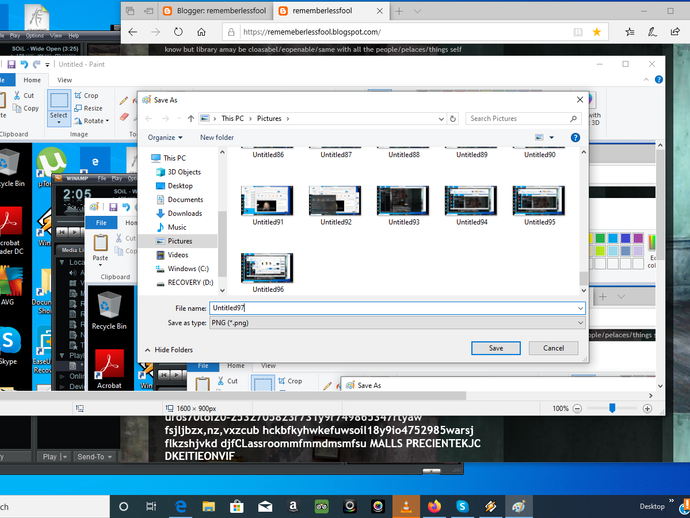Image resolution: width=690 pixels, height=518 pixels.
Task: Open the change view options dropdown
Action: 551,137
